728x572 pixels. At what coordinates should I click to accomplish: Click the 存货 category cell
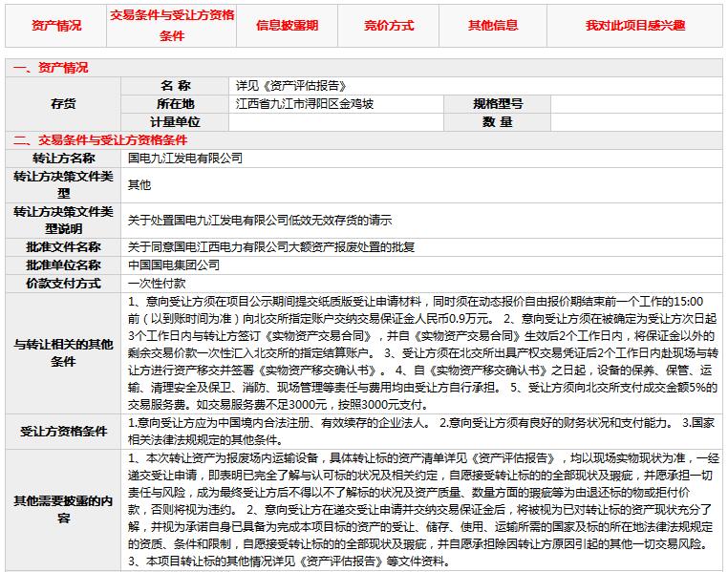pos(64,104)
